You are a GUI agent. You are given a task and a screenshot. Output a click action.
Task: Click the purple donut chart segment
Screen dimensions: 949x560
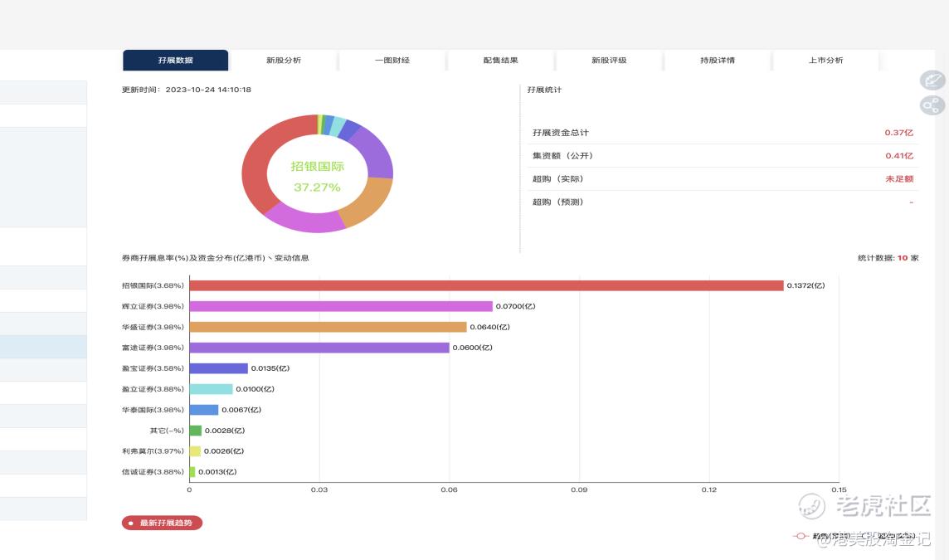point(375,151)
